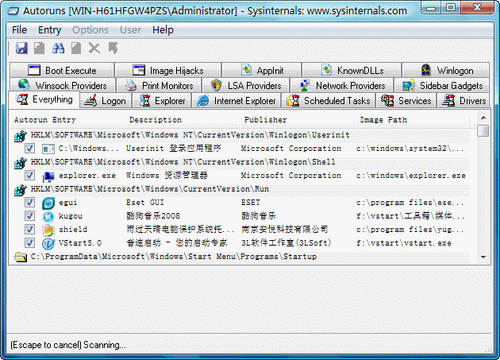
Task: Switch to the LSA Providers tab
Action: pos(246,85)
